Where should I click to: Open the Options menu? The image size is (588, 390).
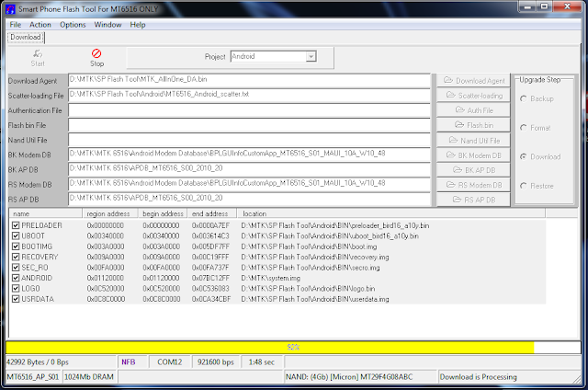point(73,25)
